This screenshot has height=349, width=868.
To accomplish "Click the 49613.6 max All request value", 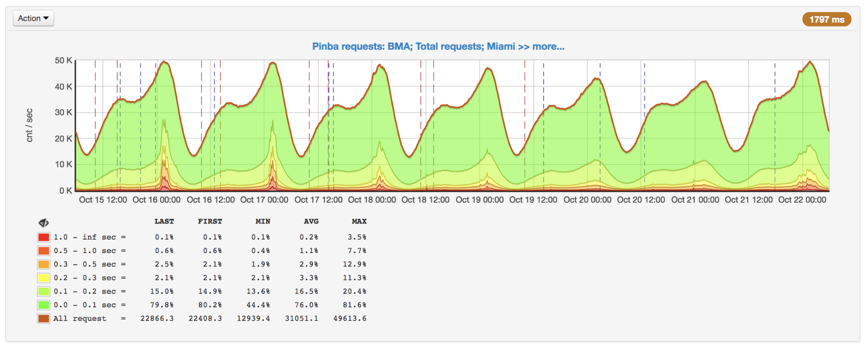I will [350, 318].
